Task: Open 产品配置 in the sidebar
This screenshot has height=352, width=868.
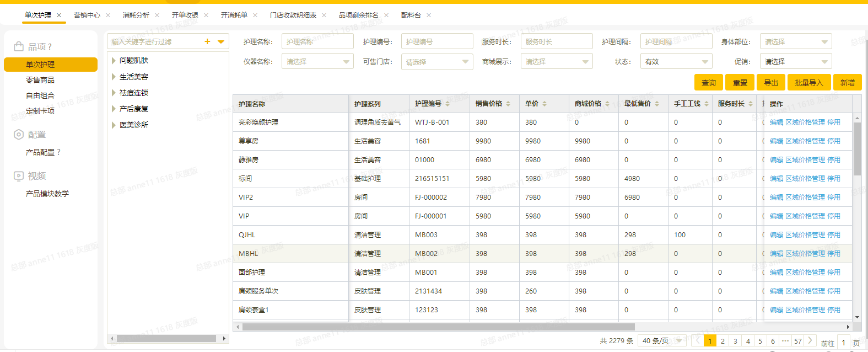Action: point(40,152)
